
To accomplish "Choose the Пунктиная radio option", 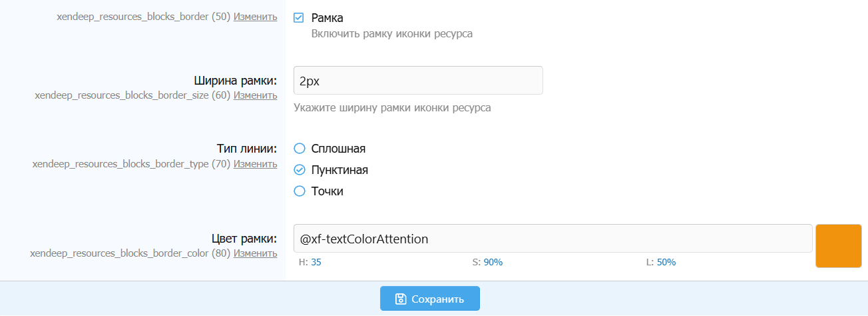I will (299, 170).
